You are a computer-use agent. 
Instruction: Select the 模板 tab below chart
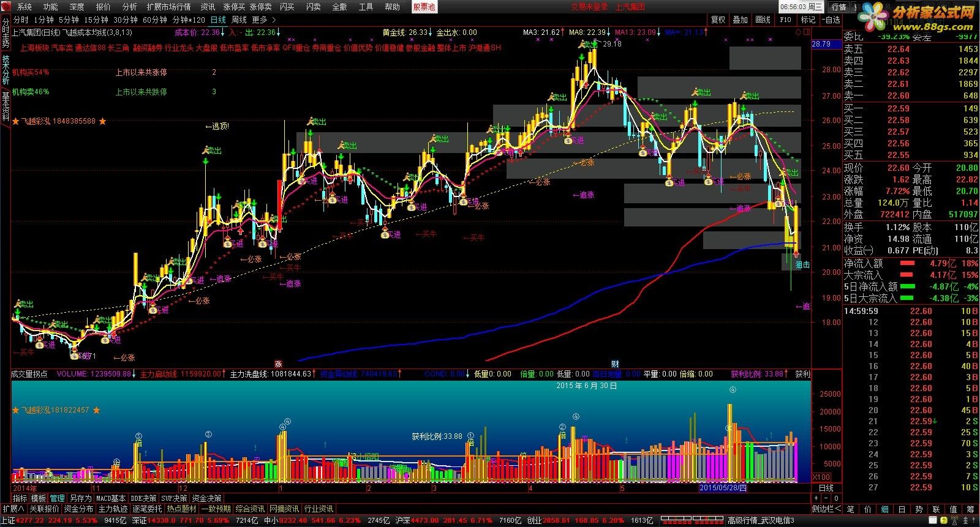39,498
